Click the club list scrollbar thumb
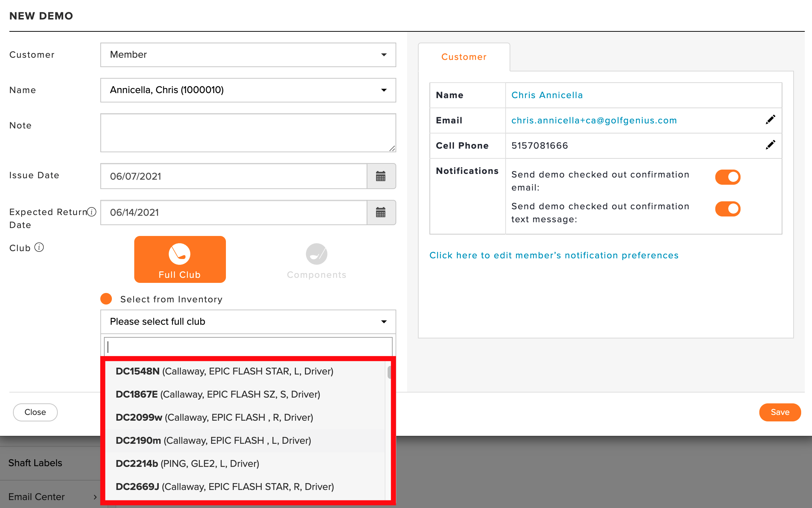 tap(389, 372)
